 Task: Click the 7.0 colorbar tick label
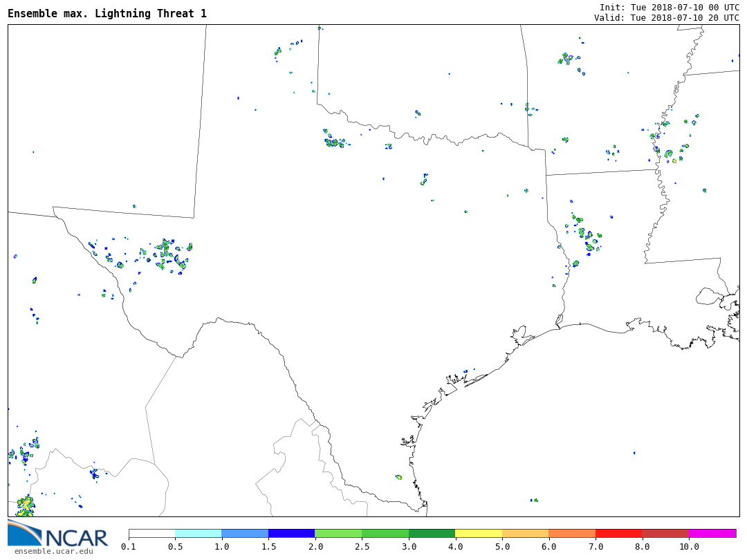click(x=596, y=547)
